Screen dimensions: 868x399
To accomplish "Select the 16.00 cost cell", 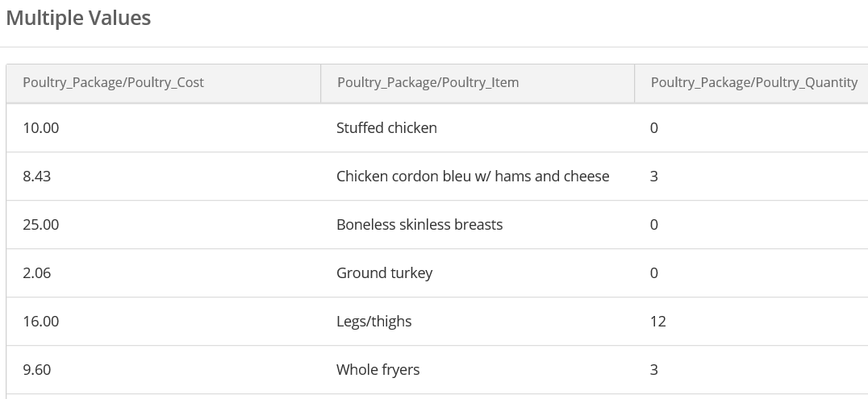I will coord(41,321).
